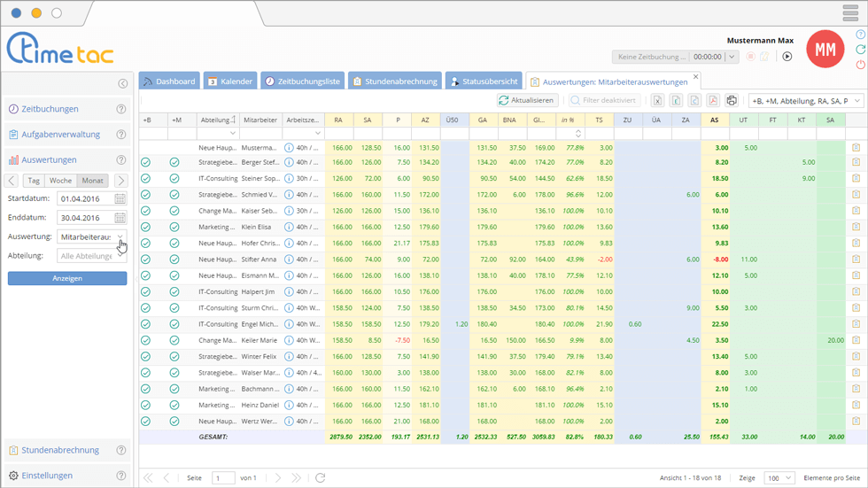Open the Startdatum calendar picker
This screenshot has width=868, height=488.
tap(120, 199)
